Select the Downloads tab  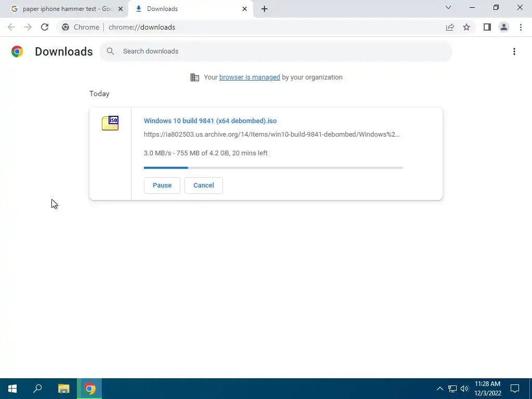click(191, 9)
